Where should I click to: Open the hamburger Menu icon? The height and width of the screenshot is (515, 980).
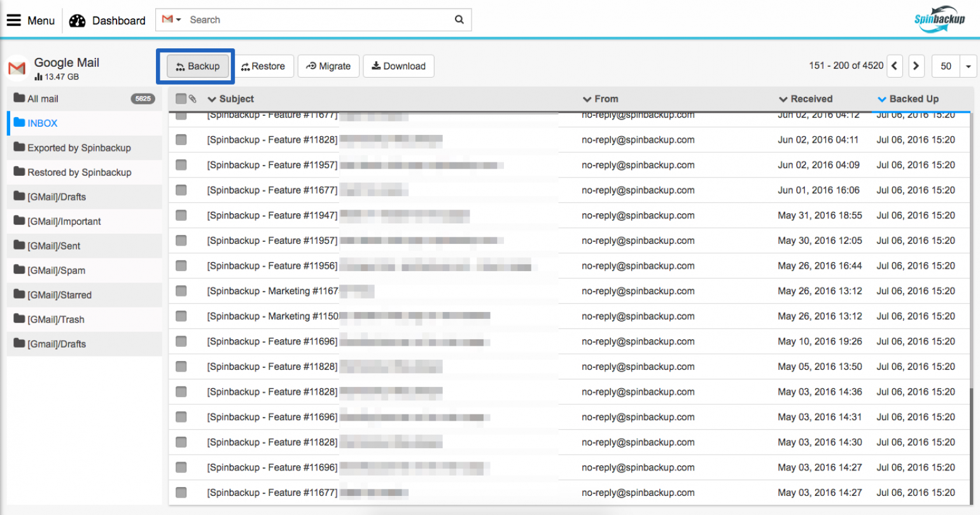click(x=14, y=20)
